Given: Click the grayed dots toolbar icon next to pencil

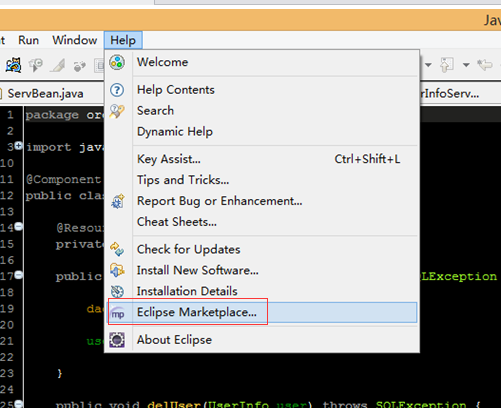Looking at the screenshot, I should click(79, 66).
